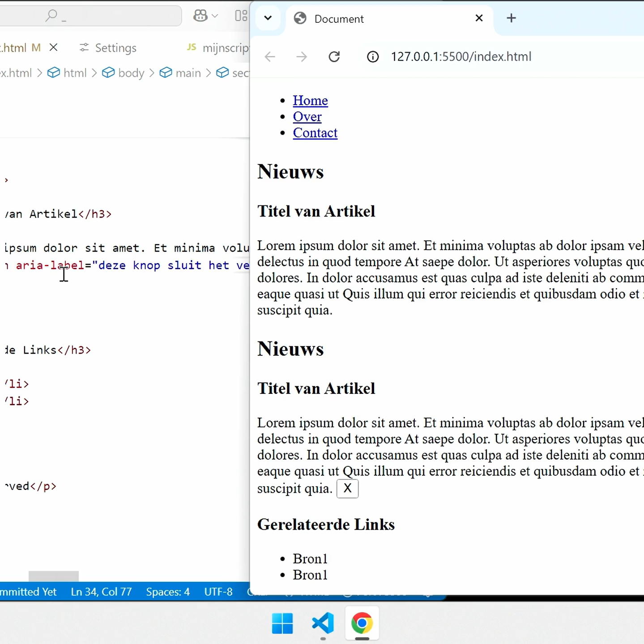Close the index.html editor tab
Screen dimensions: 644x644
click(53, 47)
